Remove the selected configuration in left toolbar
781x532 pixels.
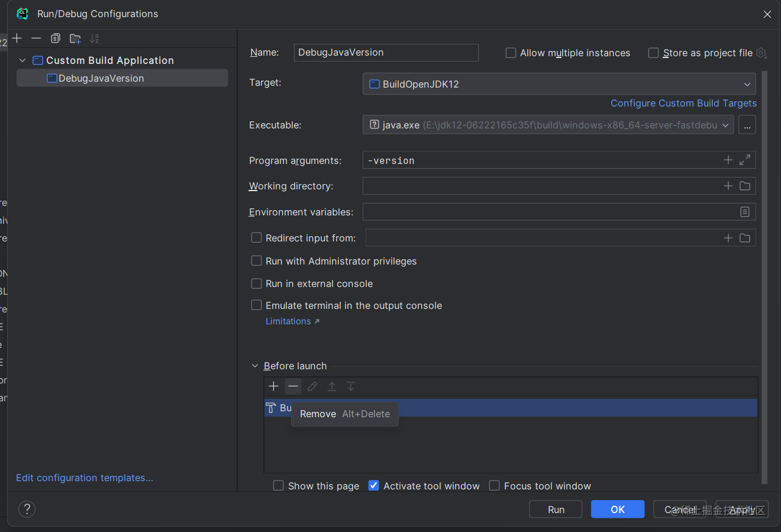coord(36,38)
